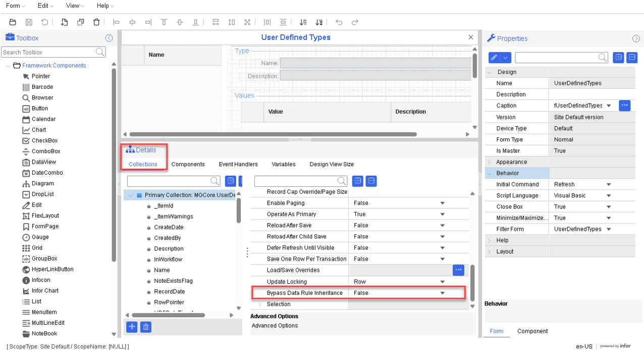The width and height of the screenshot is (644, 350).
Task: Select the MultiLineEdit component in Toolbox
Action: click(48, 323)
